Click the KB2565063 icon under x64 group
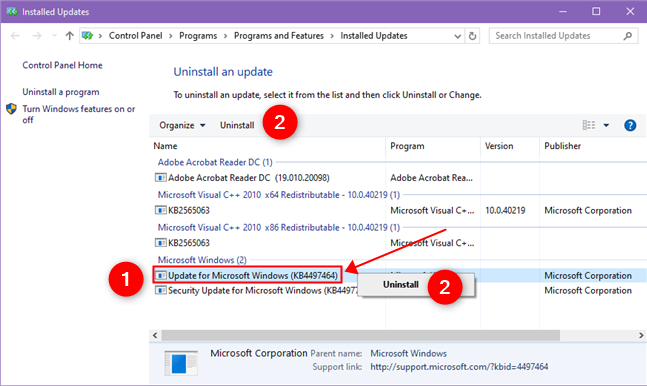The width and height of the screenshot is (647, 386). [x=160, y=211]
